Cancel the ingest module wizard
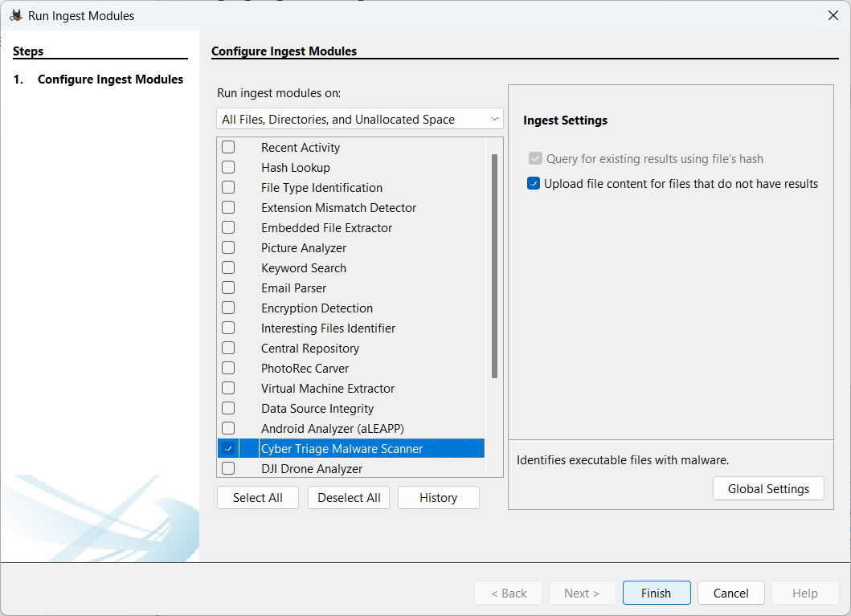 (x=730, y=593)
